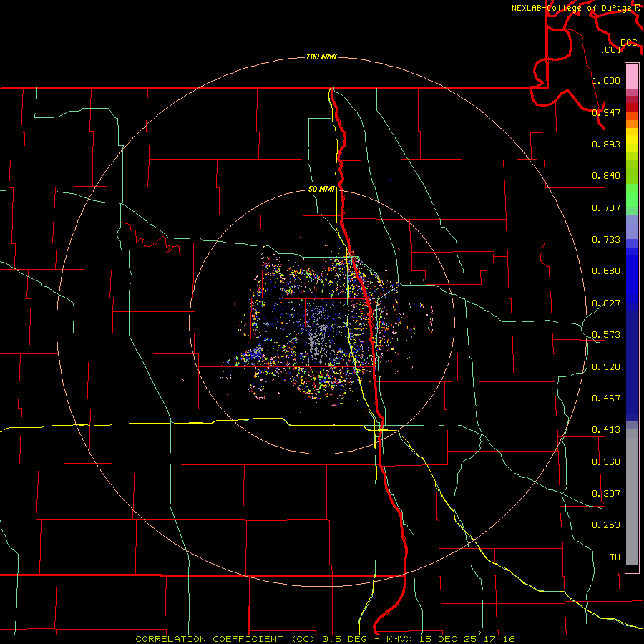644x644 pixels.
Task: Click the 0.840 legend value
Action: 606,176
